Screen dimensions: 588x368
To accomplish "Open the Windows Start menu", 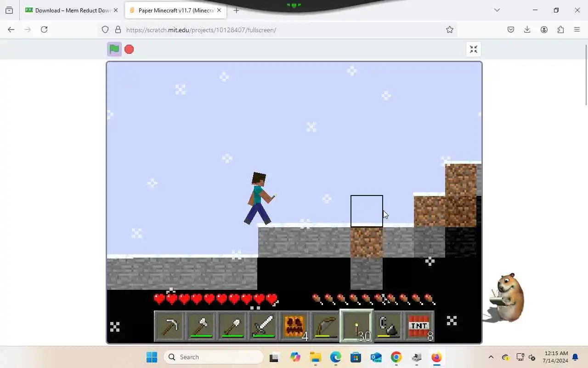I will tap(152, 357).
